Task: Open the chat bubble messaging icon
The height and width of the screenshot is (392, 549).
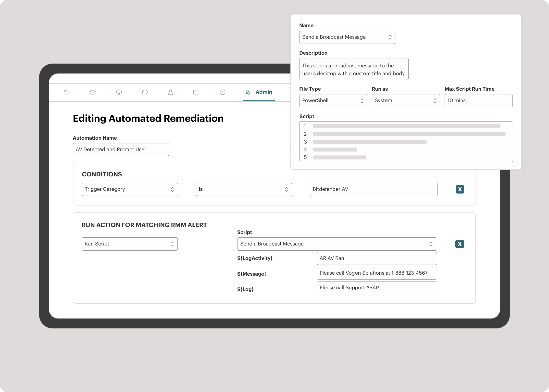Action: (x=145, y=92)
